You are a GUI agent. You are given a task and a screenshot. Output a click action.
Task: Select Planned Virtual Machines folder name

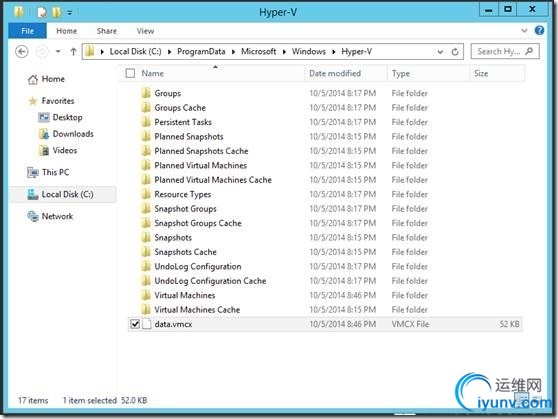click(x=200, y=166)
